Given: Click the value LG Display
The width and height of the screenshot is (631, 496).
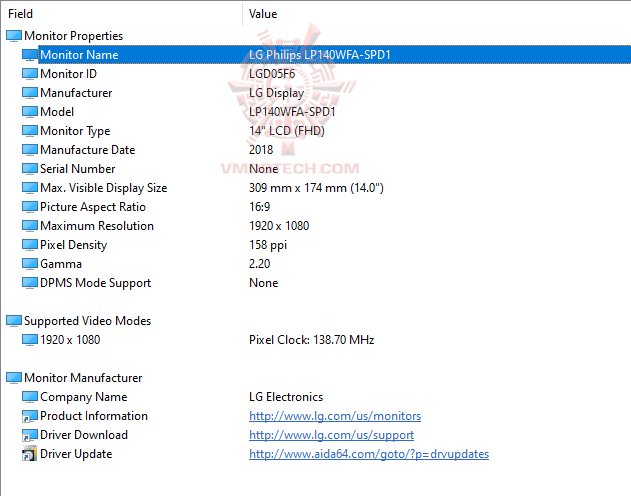Looking at the screenshot, I should tap(276, 93).
